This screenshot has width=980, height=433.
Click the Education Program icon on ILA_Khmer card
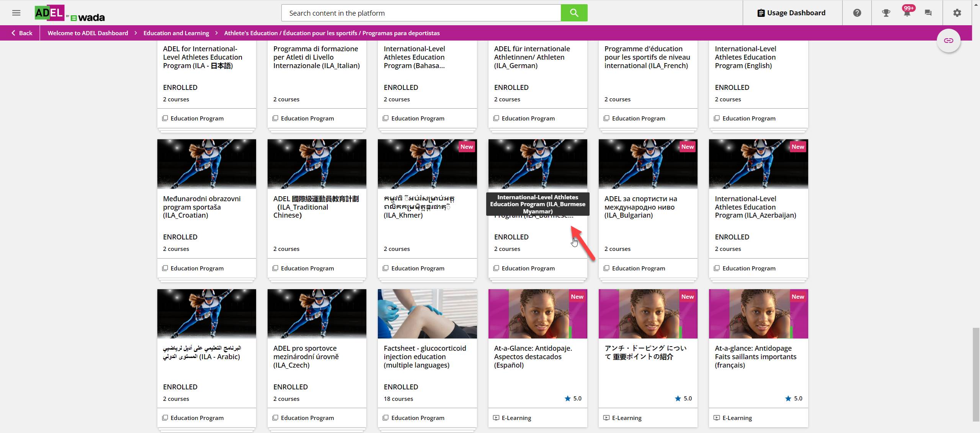click(x=385, y=268)
